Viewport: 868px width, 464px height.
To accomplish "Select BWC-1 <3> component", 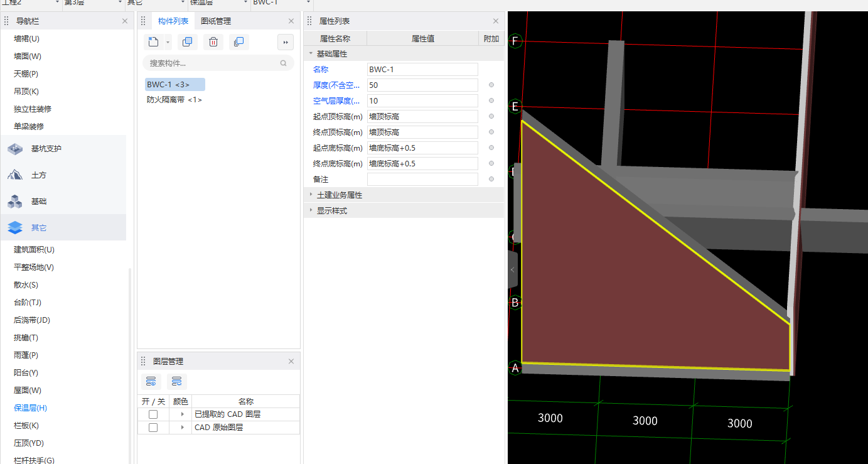I will (174, 84).
